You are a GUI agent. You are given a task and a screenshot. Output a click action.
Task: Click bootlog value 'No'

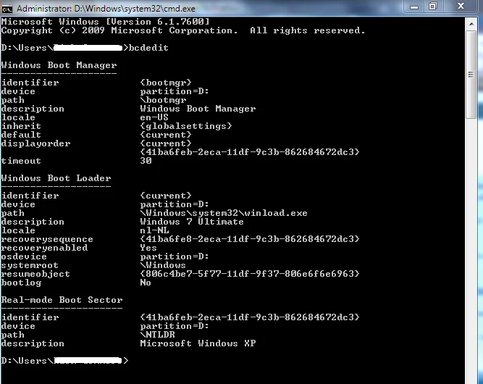[x=146, y=282]
